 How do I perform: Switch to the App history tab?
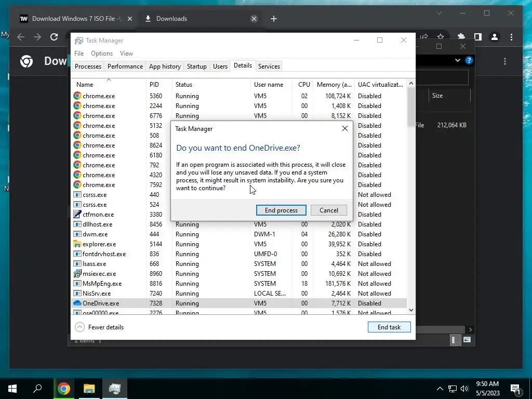pyautogui.click(x=165, y=66)
